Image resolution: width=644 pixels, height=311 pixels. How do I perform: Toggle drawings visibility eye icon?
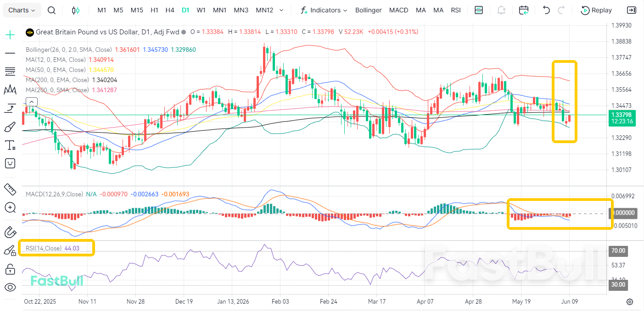coord(10,288)
